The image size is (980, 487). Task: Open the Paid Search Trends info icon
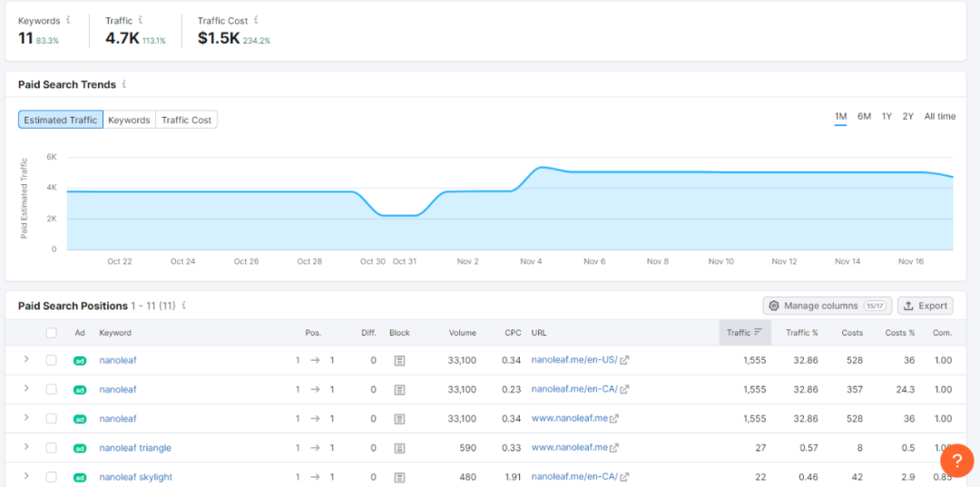[x=124, y=83]
